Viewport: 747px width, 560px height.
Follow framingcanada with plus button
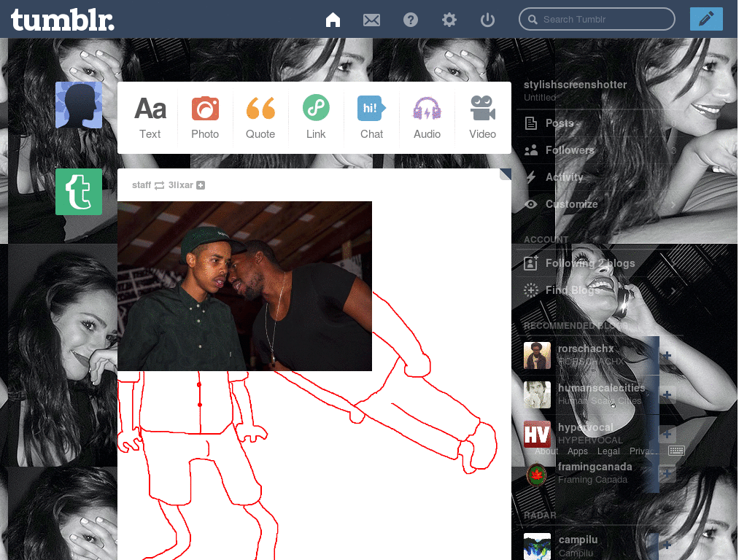pos(667,473)
